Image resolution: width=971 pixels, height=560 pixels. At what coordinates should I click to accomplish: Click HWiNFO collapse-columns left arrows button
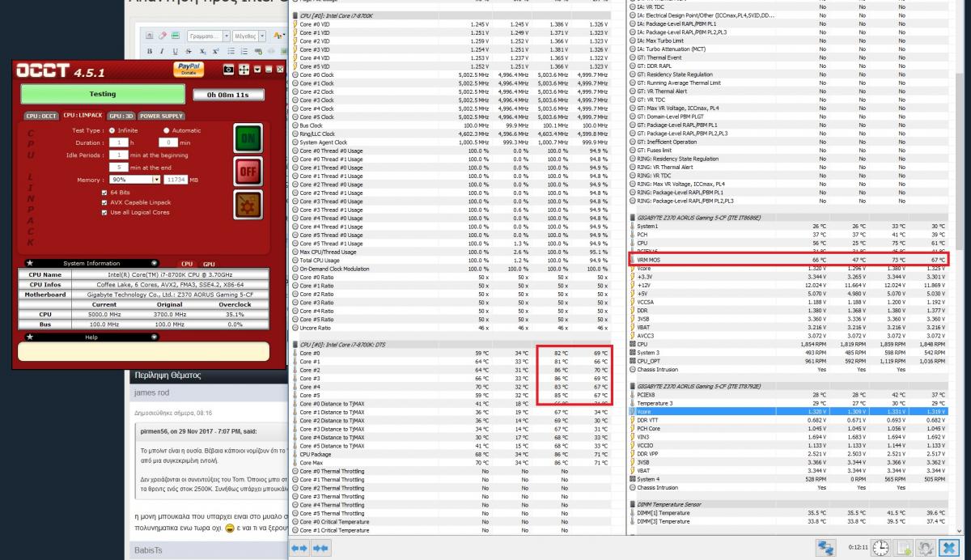click(320, 548)
